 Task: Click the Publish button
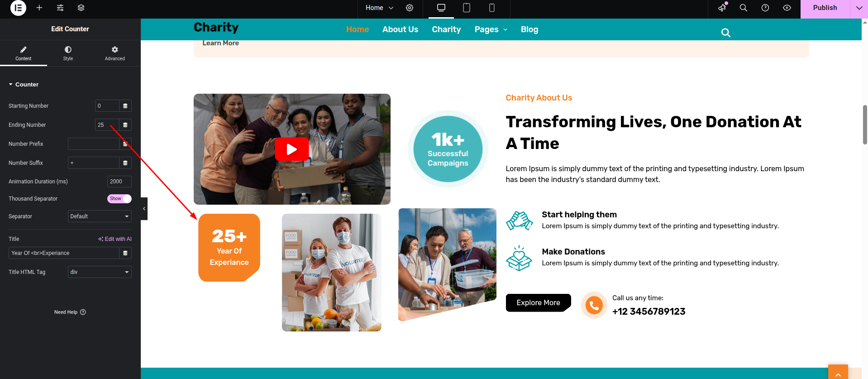(x=825, y=8)
